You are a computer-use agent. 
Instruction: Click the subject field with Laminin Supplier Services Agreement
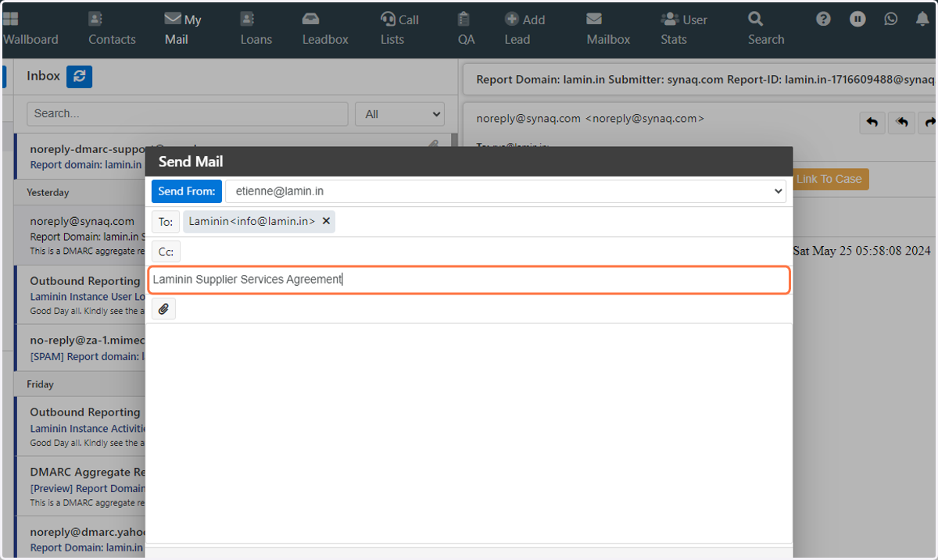point(469,280)
